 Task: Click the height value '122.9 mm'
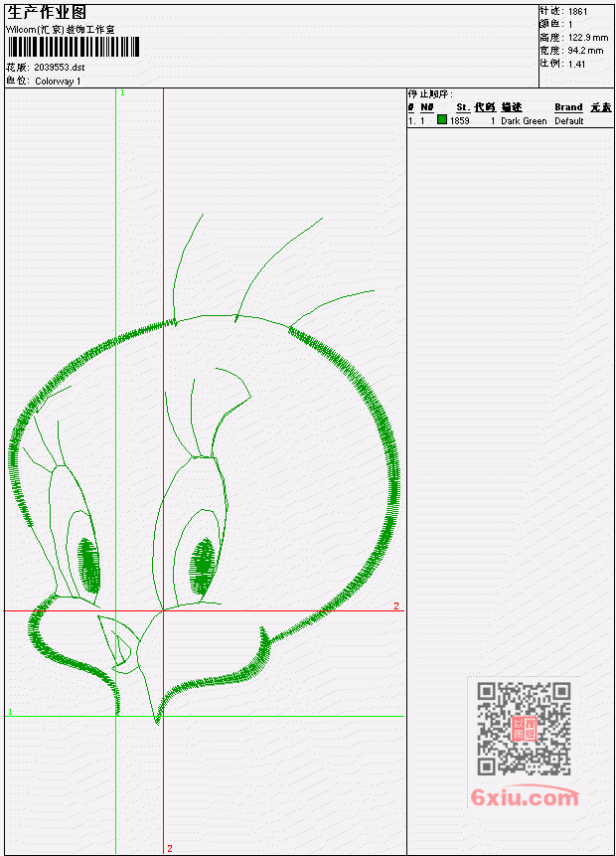point(588,38)
